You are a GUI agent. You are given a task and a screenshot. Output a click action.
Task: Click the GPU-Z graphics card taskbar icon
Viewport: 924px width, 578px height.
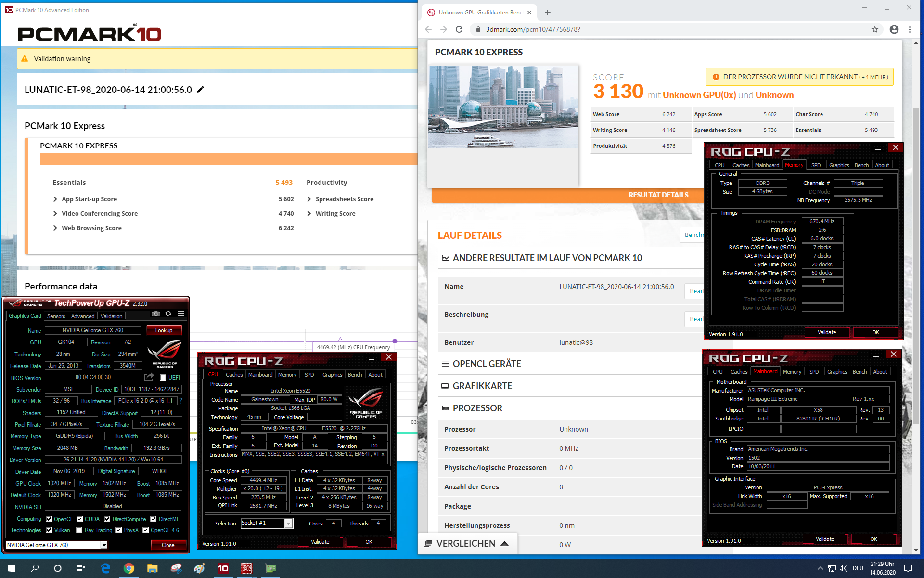[270, 568]
